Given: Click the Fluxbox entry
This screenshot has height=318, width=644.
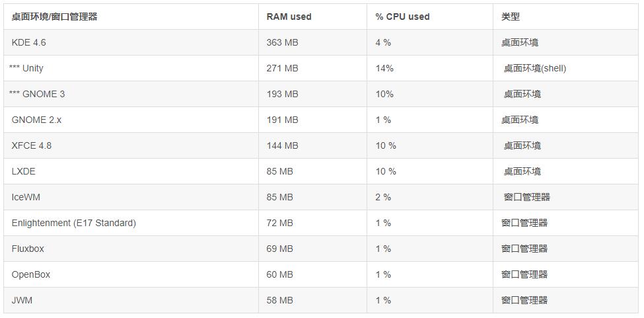Looking at the screenshot, I should tap(28, 249).
